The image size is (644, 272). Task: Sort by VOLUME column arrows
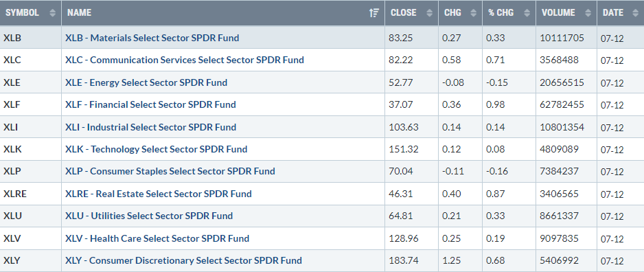588,13
